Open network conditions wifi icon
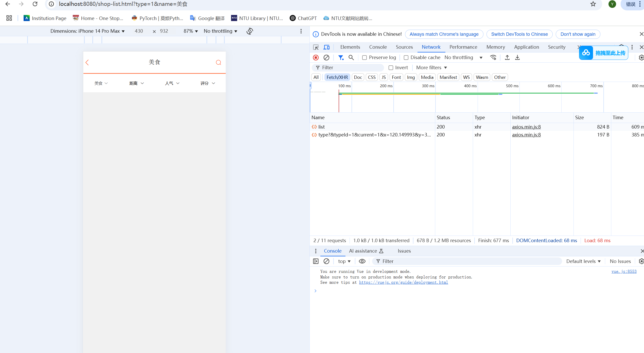The height and width of the screenshot is (353, 644). click(x=493, y=58)
